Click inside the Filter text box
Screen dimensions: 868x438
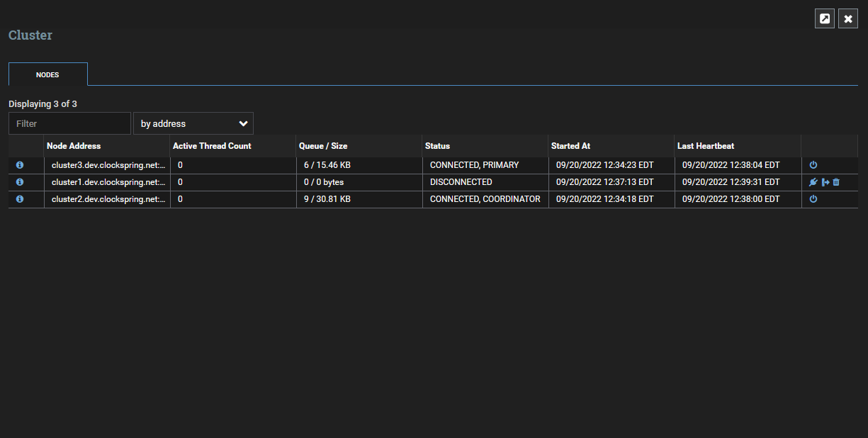pos(69,123)
